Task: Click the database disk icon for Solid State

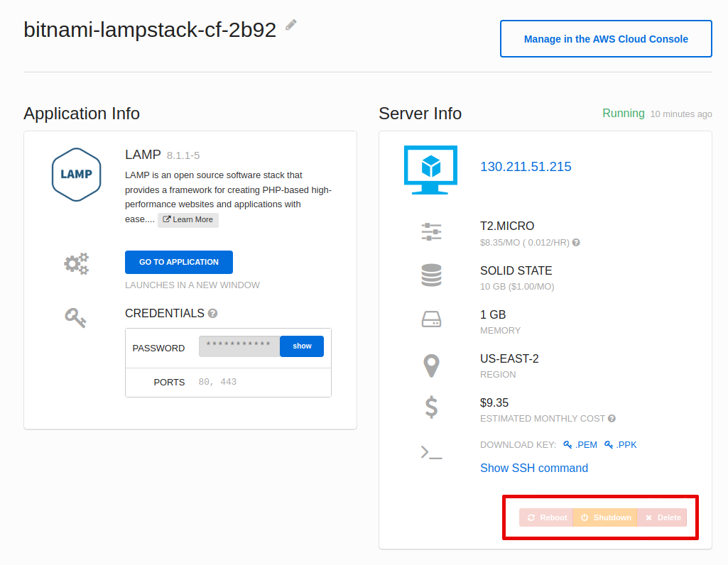Action: pos(431,275)
